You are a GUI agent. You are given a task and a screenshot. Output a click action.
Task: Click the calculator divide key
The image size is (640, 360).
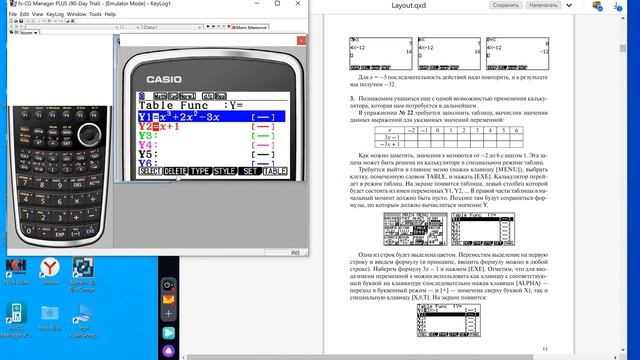point(93,199)
